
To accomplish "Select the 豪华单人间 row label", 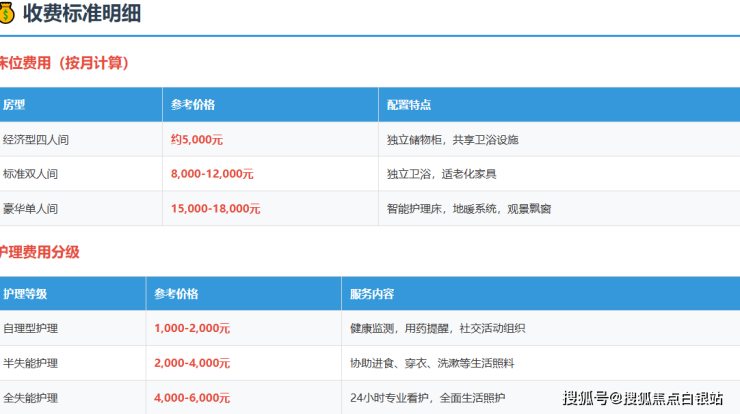I will click(30, 209).
